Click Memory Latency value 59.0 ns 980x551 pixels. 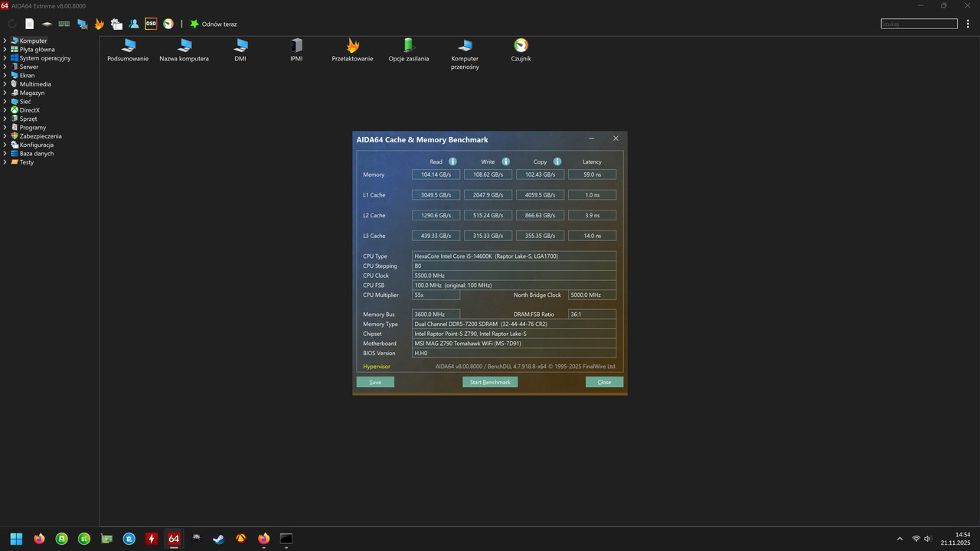tap(592, 174)
